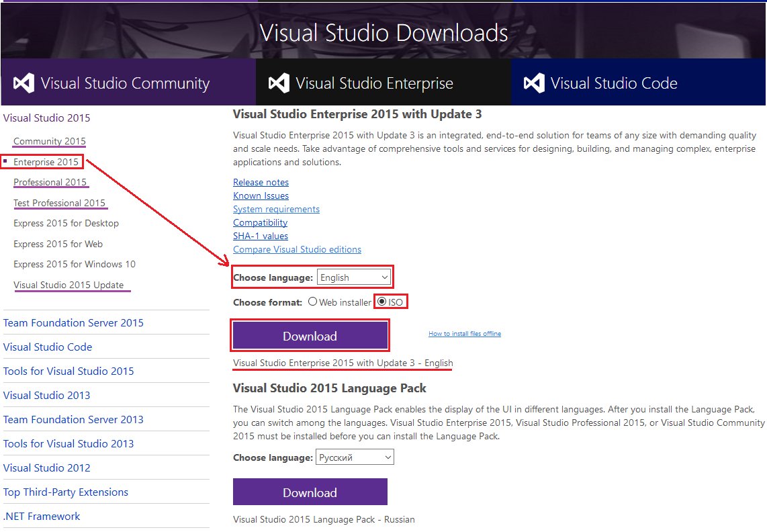Open the Visual Studio Enterprise tab

pos(383,82)
